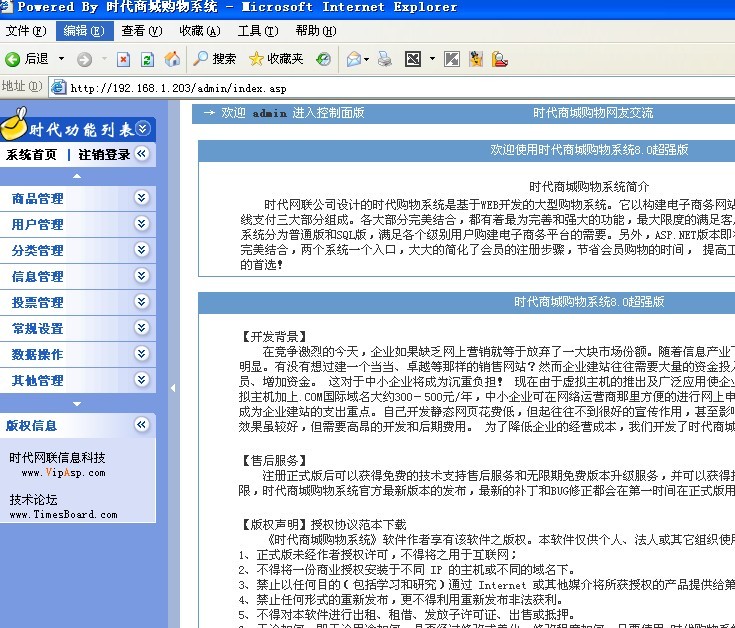The width and height of the screenshot is (735, 628).
Task: Open 用户管理 menu section
Action: tap(38, 224)
